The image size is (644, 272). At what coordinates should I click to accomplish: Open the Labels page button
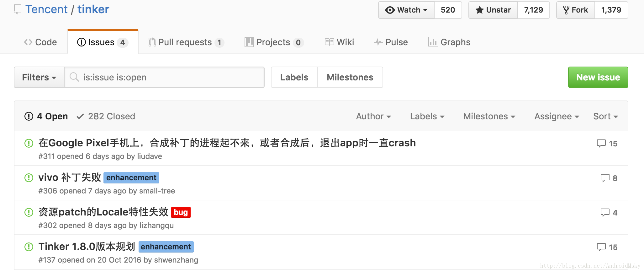tap(294, 77)
